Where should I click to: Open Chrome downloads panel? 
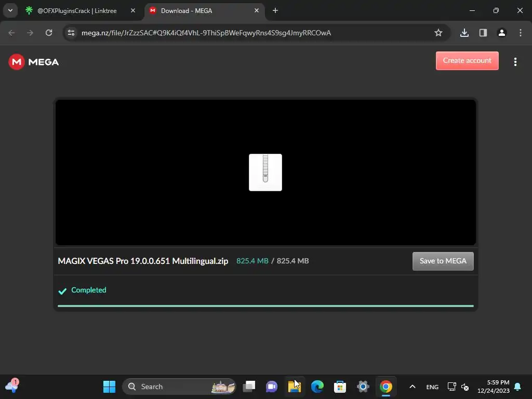pyautogui.click(x=464, y=33)
